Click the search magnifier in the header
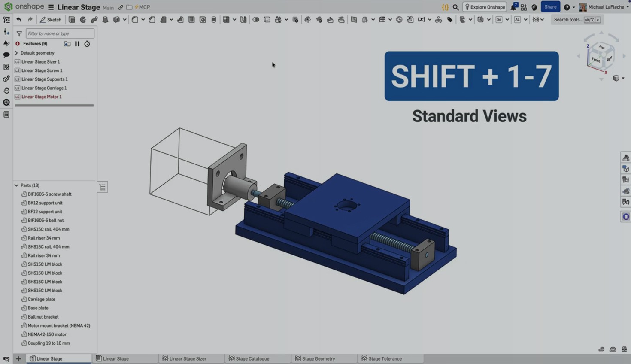Screen dimensions: 631x364 [x=455, y=7]
